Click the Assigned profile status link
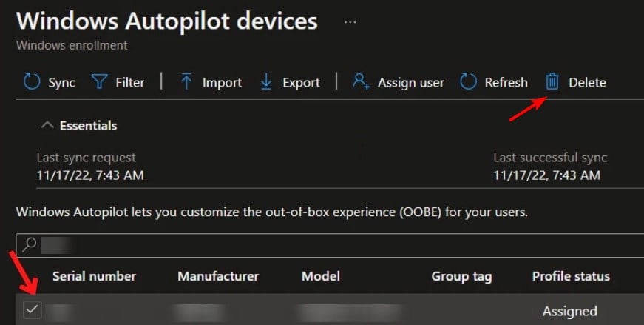 tap(569, 311)
